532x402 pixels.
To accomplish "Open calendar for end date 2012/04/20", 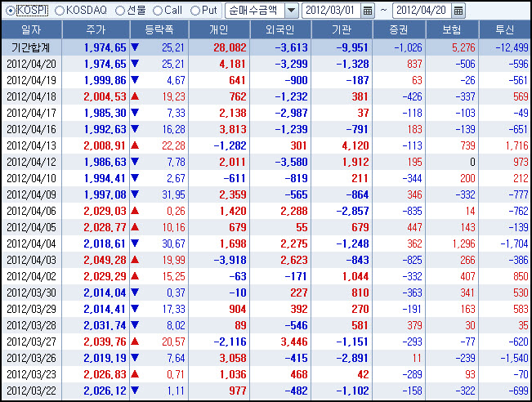I will coord(458,11).
